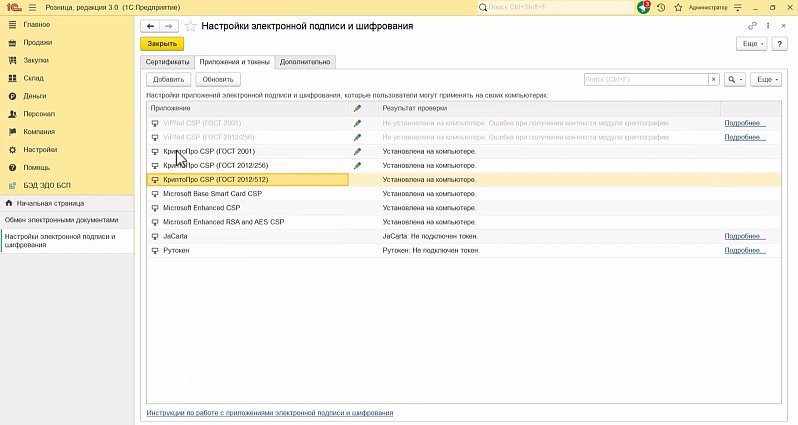Click pencil icon in the table header
The height and width of the screenshot is (425, 798).
point(357,108)
